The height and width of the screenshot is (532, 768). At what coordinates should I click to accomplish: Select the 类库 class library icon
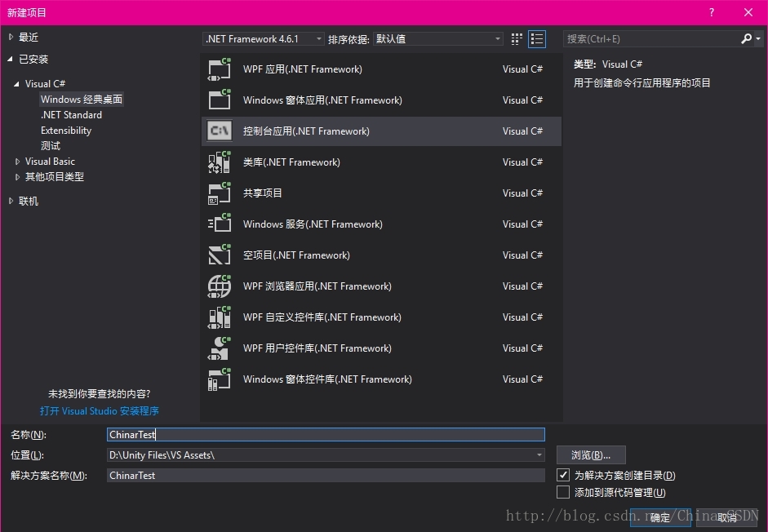click(x=220, y=162)
